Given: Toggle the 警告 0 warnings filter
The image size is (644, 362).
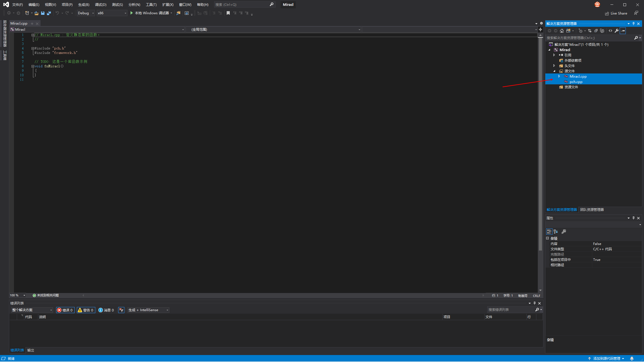Looking at the screenshot, I should pyautogui.click(x=86, y=310).
